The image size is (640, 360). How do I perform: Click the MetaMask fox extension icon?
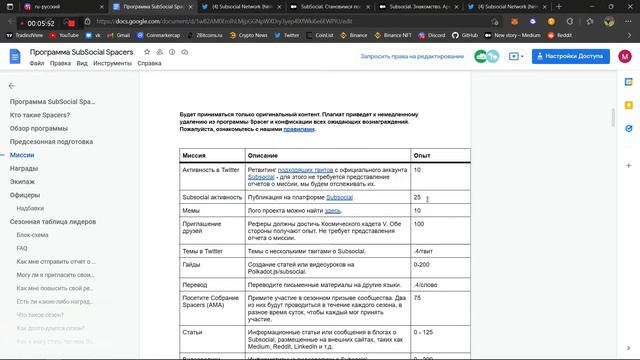click(x=515, y=22)
